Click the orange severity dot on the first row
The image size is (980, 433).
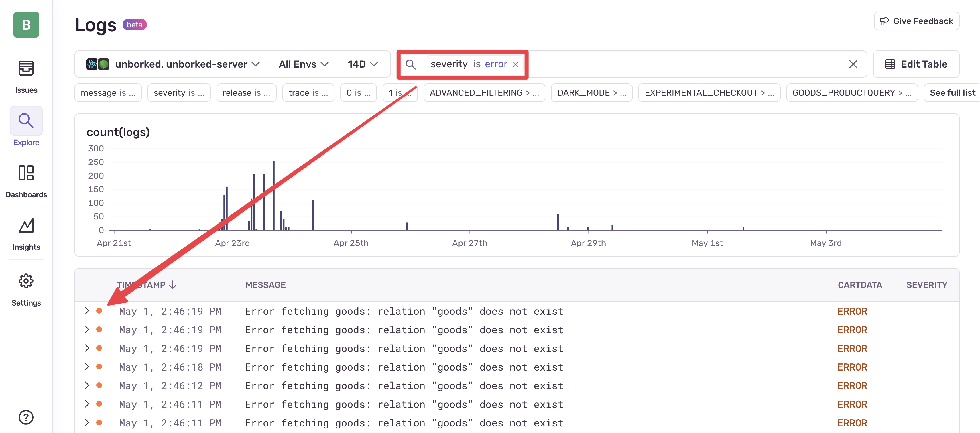click(x=100, y=311)
